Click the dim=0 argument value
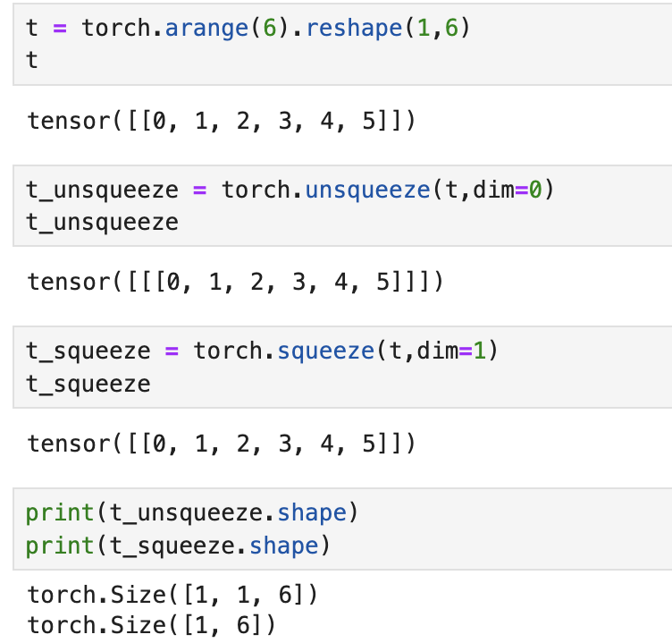This screenshot has width=672, height=643. [535, 190]
